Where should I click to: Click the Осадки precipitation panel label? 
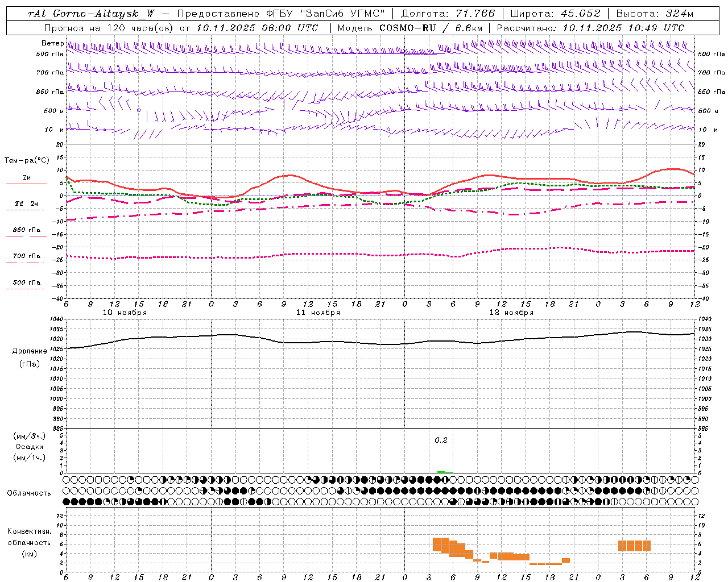coord(30,447)
